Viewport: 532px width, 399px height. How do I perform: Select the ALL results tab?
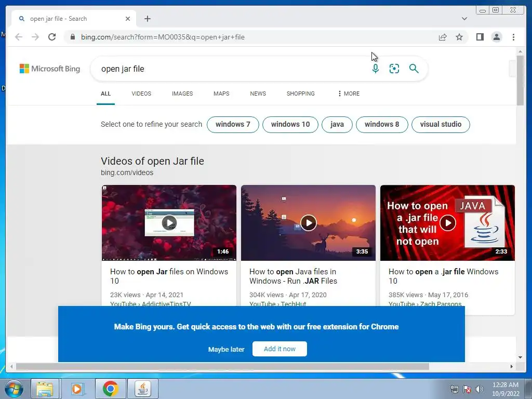coord(105,94)
